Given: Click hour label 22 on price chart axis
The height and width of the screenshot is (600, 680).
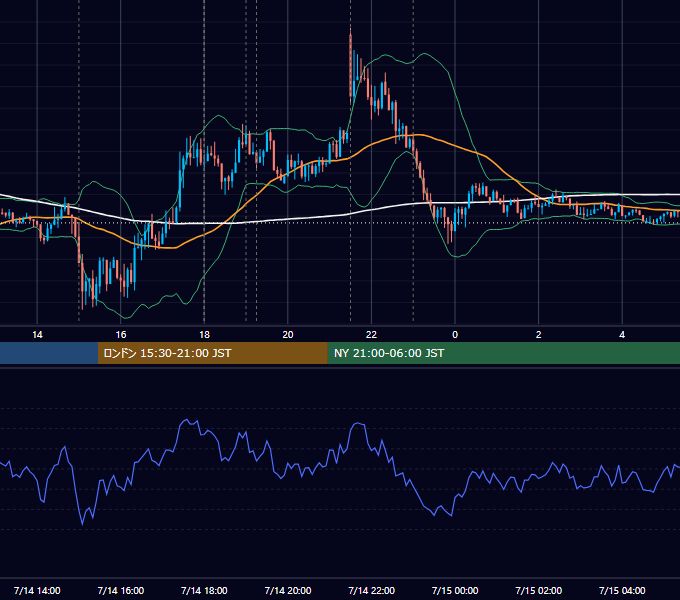Looking at the screenshot, I should tap(371, 335).
